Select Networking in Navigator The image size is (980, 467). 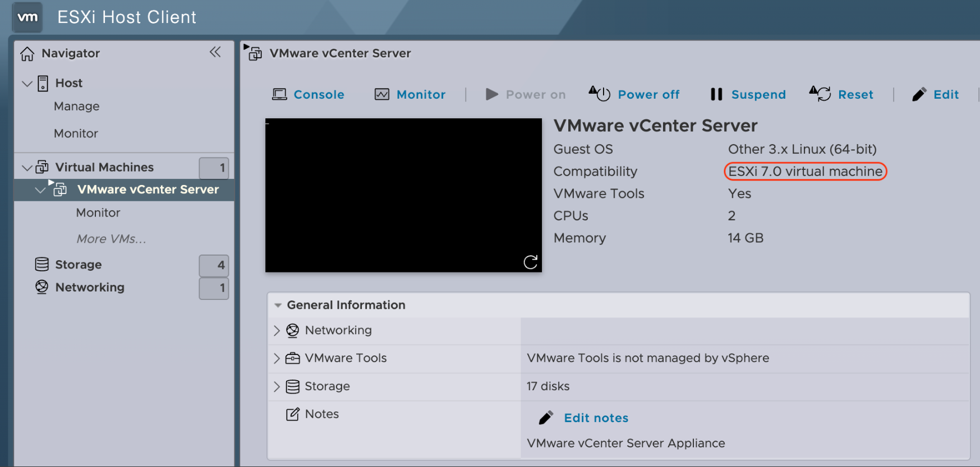(x=90, y=287)
